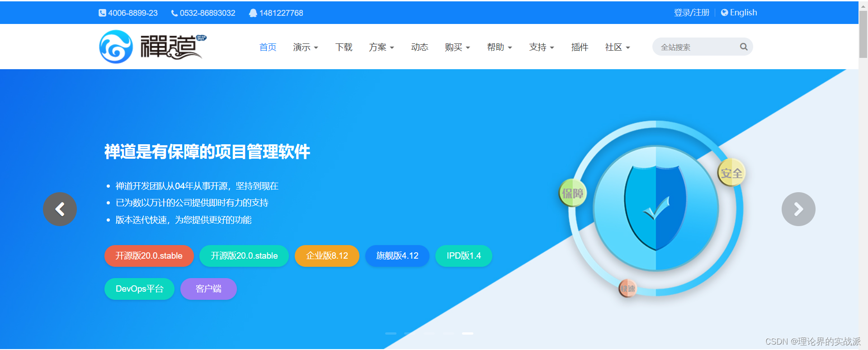Open the 插件 nav item
Screen dimensions: 868x350
click(580, 47)
